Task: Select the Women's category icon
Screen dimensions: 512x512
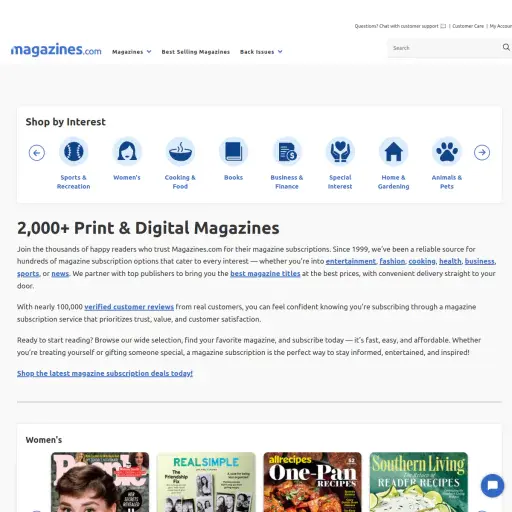Action: [x=127, y=152]
